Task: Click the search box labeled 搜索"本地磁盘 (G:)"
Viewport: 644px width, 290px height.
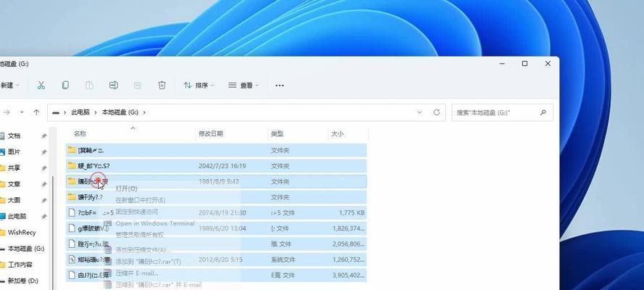Action: point(502,112)
